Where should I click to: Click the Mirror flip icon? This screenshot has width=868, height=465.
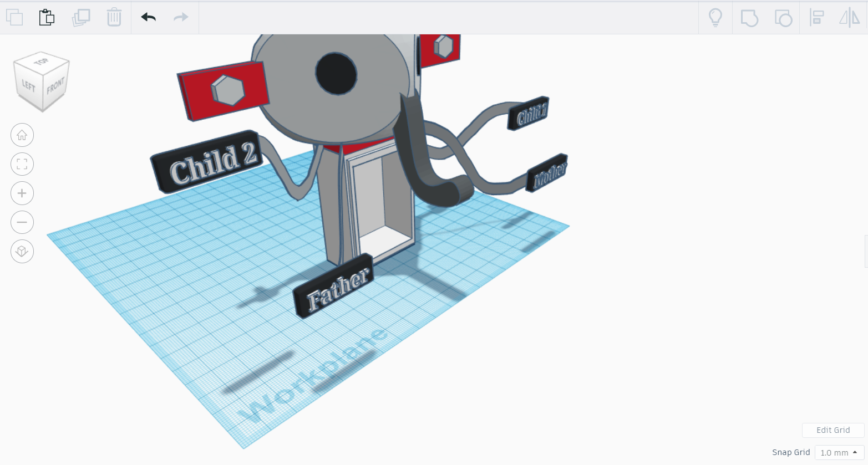coord(849,18)
